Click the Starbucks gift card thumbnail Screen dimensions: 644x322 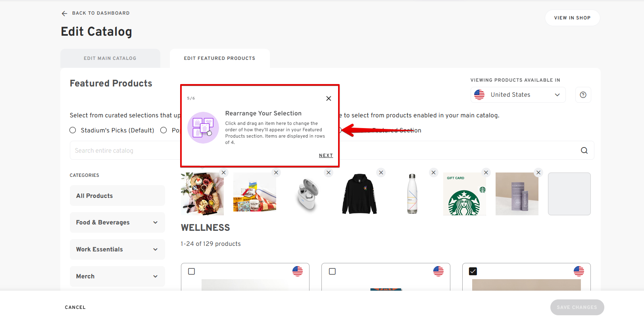point(464,194)
